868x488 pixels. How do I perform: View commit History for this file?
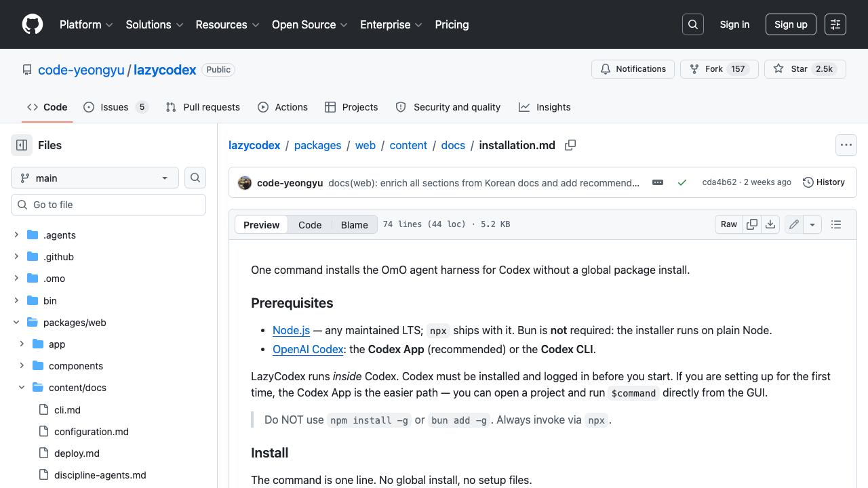click(824, 182)
